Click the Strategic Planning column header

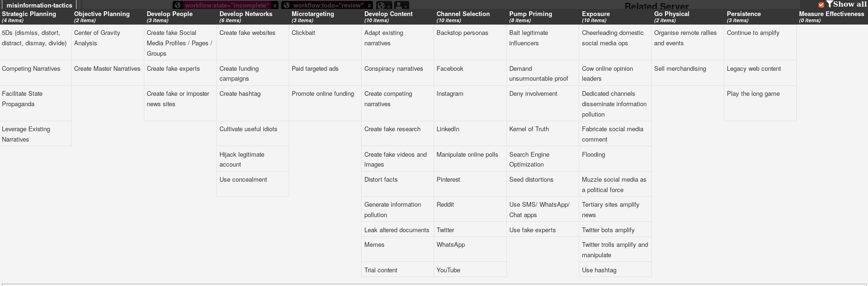[x=29, y=14]
